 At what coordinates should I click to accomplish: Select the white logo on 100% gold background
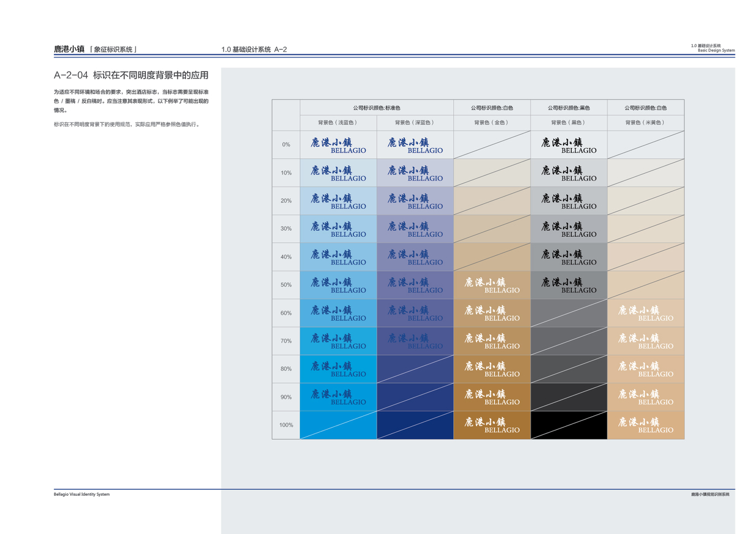492,425
